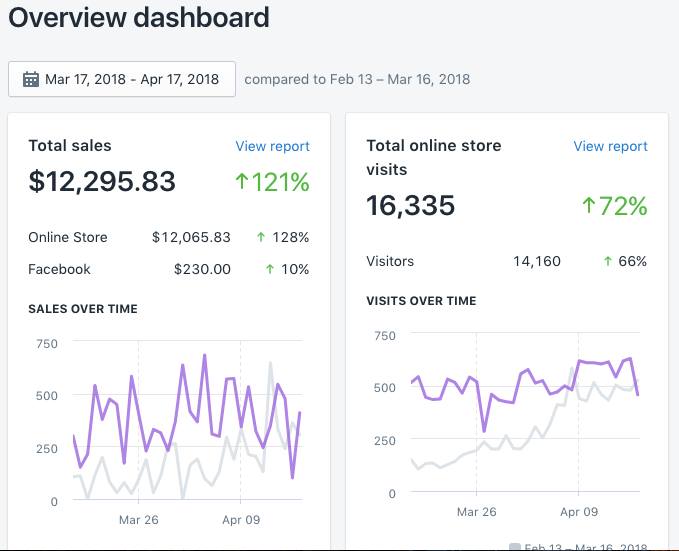Screen dimensions: 679x551
Task: Click the Sales Over Time chart heading
Action: (83, 309)
